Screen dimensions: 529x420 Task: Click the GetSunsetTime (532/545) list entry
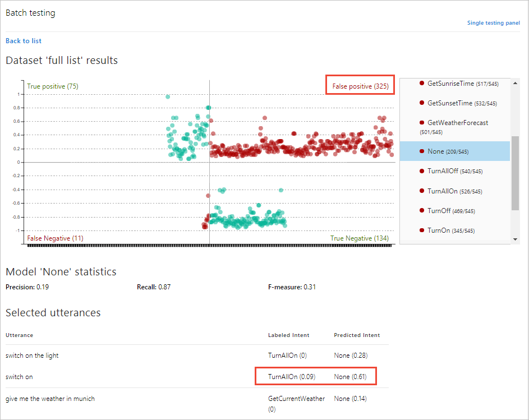pyautogui.click(x=462, y=103)
